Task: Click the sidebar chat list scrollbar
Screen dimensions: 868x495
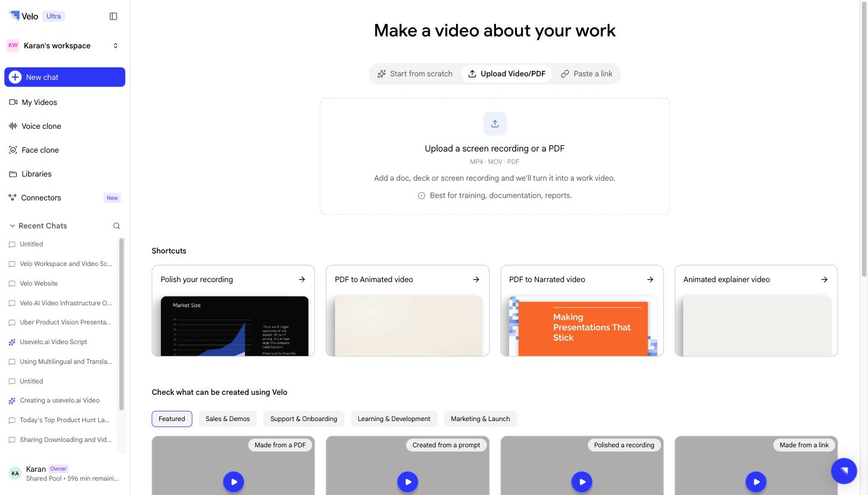Action: pos(122,324)
